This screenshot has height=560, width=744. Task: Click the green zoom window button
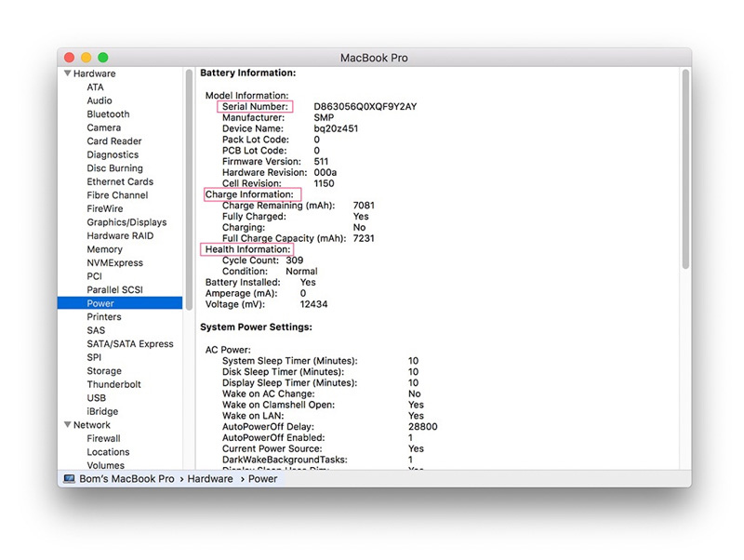[x=103, y=58]
